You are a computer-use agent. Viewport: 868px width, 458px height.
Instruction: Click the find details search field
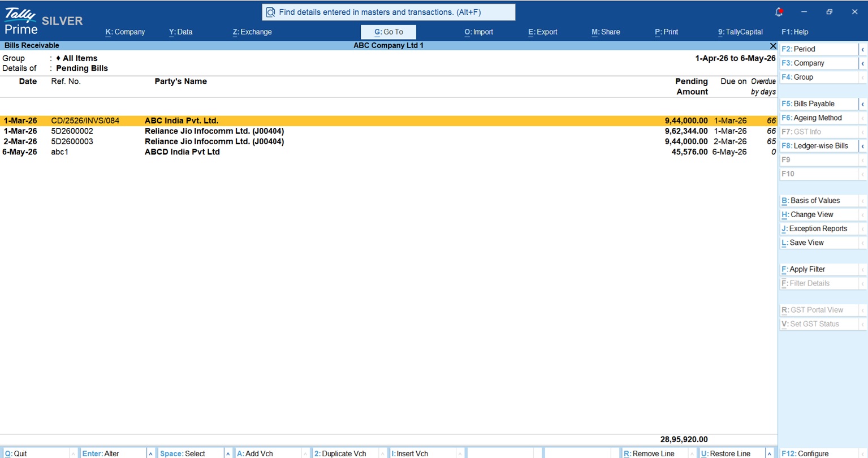388,12
